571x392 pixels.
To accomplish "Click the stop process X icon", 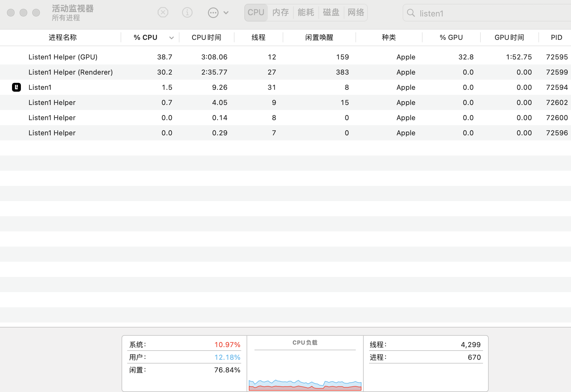I will coord(163,13).
